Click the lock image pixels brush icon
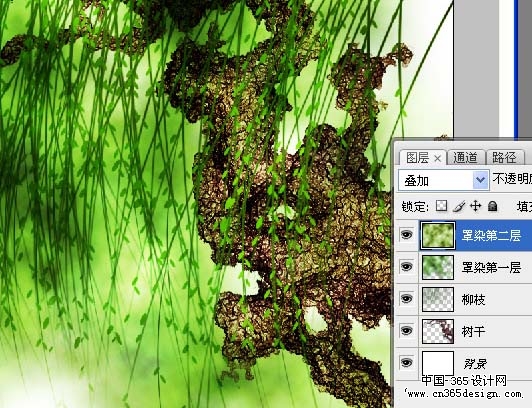The width and height of the screenshot is (532, 408). [x=459, y=206]
